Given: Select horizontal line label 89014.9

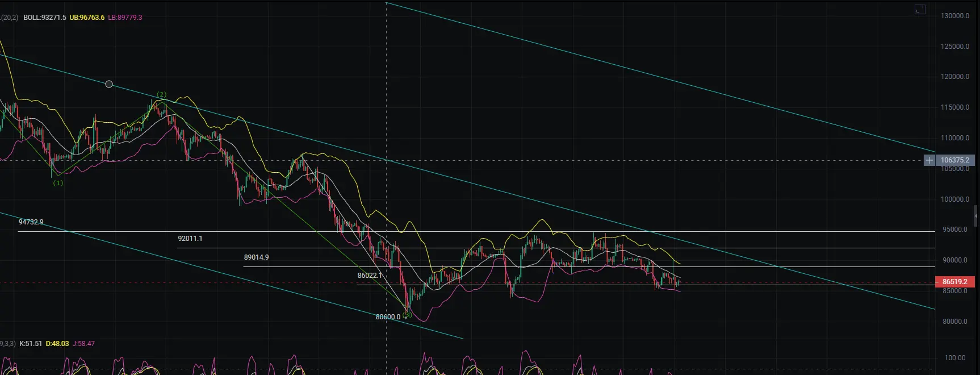Looking at the screenshot, I should (x=256, y=257).
